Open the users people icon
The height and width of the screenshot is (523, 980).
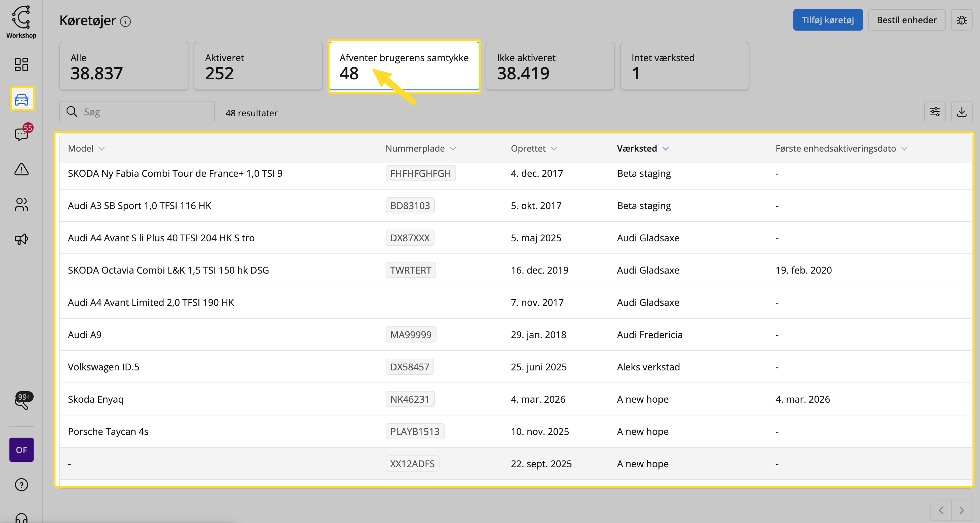pyautogui.click(x=21, y=204)
